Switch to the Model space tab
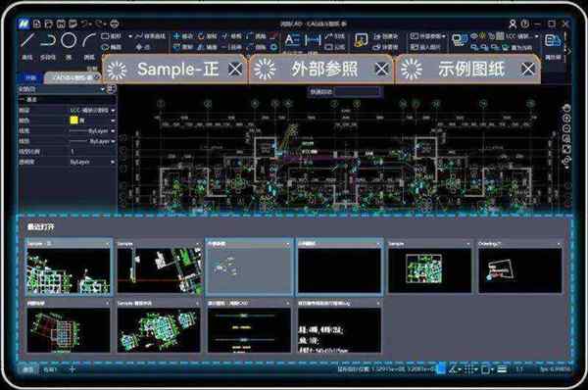The image size is (588, 390). (x=28, y=369)
